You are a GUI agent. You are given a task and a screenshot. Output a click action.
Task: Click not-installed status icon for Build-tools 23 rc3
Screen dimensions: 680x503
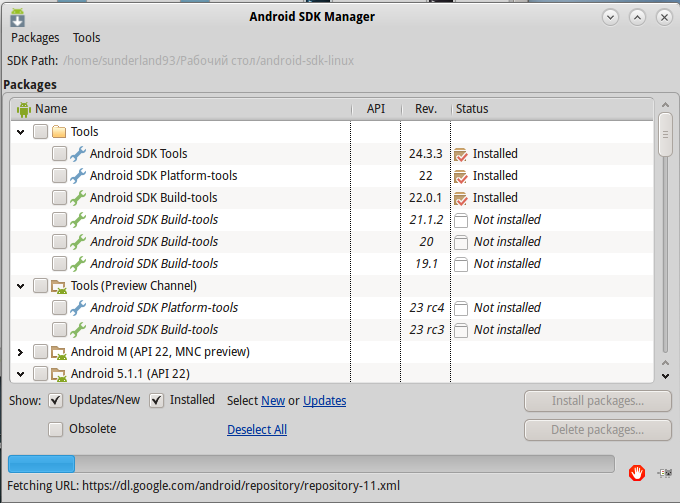tap(461, 330)
